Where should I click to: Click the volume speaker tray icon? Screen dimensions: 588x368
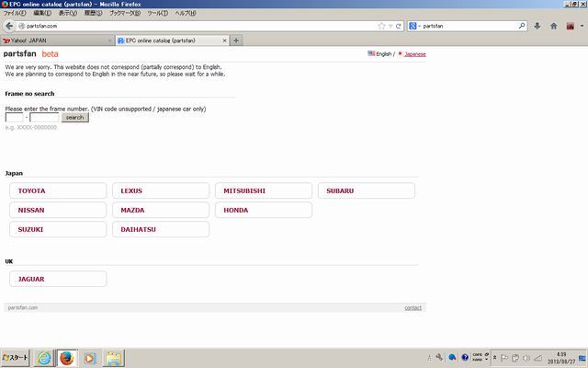[526, 358]
